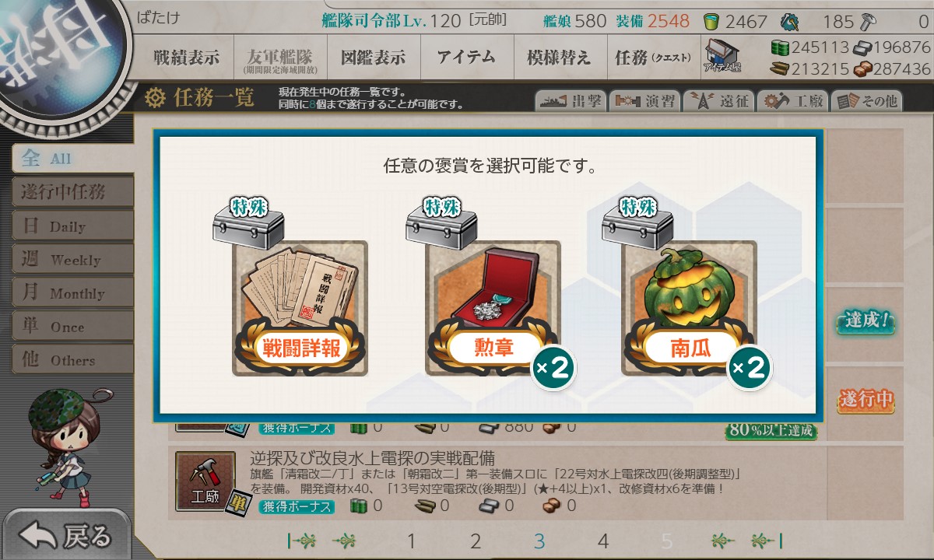Open the アイテム屋 shop icon

pyautogui.click(x=723, y=55)
